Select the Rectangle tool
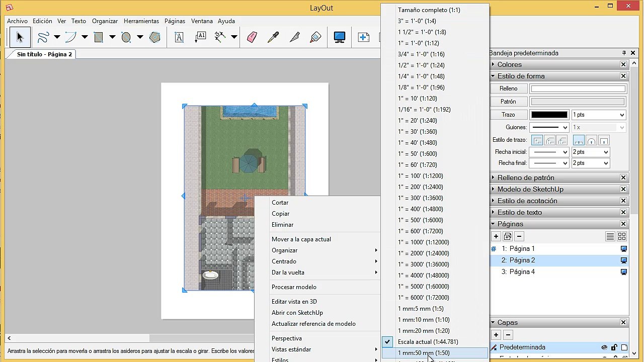The width and height of the screenshot is (644, 362). (x=99, y=37)
